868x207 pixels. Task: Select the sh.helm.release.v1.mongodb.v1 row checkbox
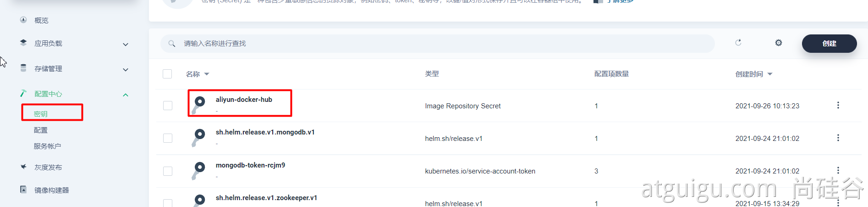[x=168, y=138]
